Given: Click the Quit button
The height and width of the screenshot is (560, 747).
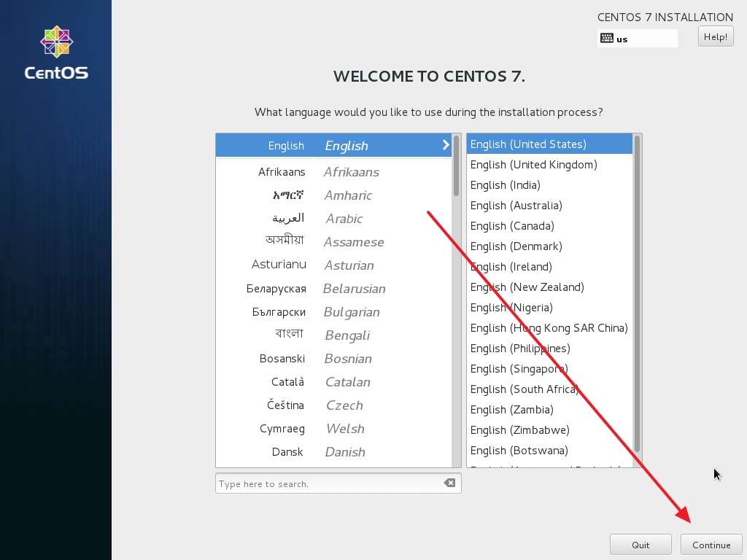Looking at the screenshot, I should (x=640, y=545).
